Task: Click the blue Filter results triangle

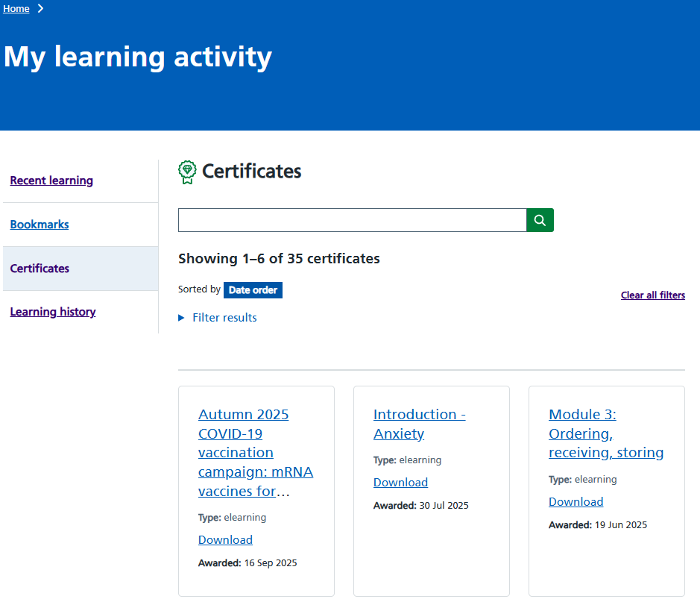Action: (180, 317)
